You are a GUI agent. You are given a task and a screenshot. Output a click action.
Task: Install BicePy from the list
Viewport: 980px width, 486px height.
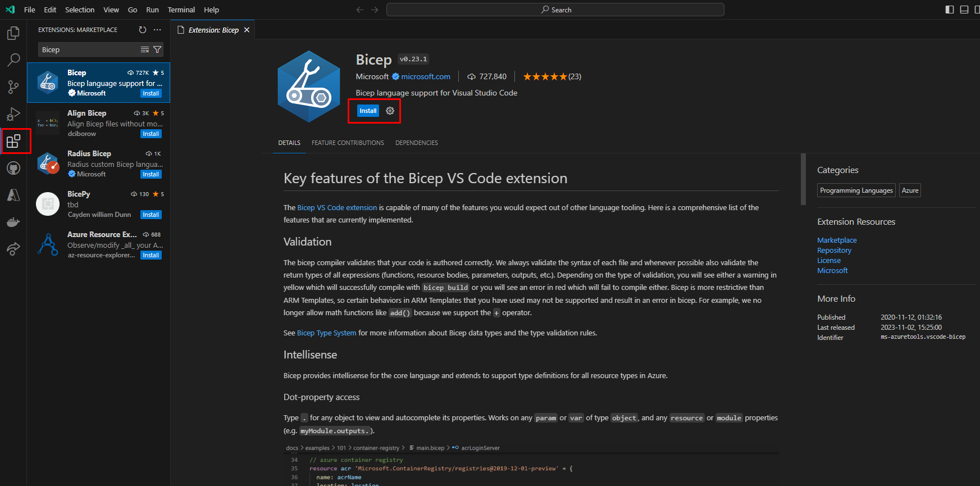click(x=151, y=215)
